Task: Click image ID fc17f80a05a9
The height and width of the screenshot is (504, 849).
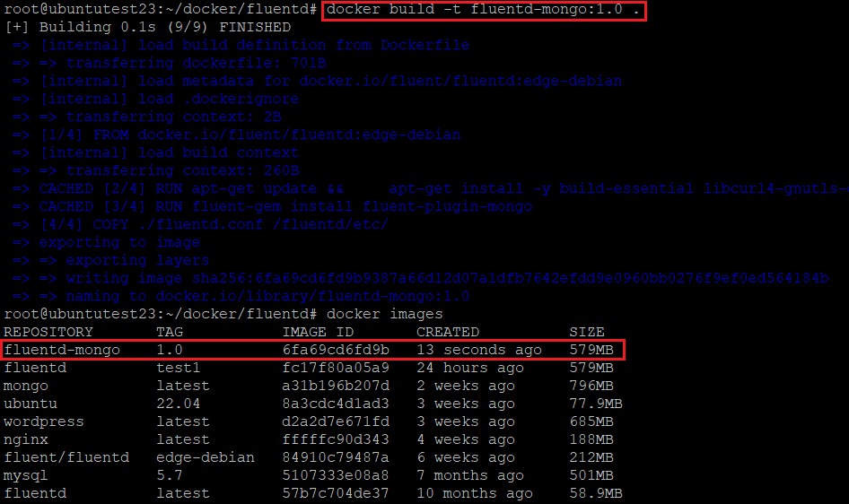Action: (x=336, y=368)
